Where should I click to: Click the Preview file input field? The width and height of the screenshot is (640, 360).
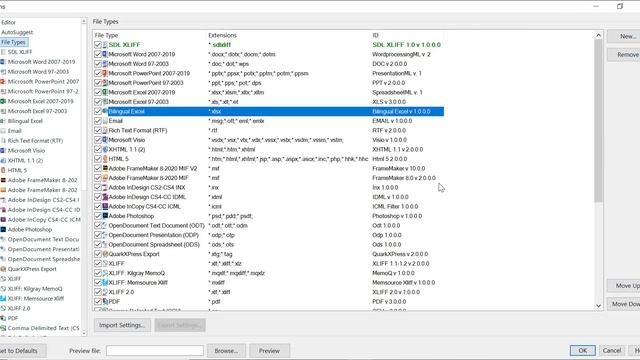155,351
